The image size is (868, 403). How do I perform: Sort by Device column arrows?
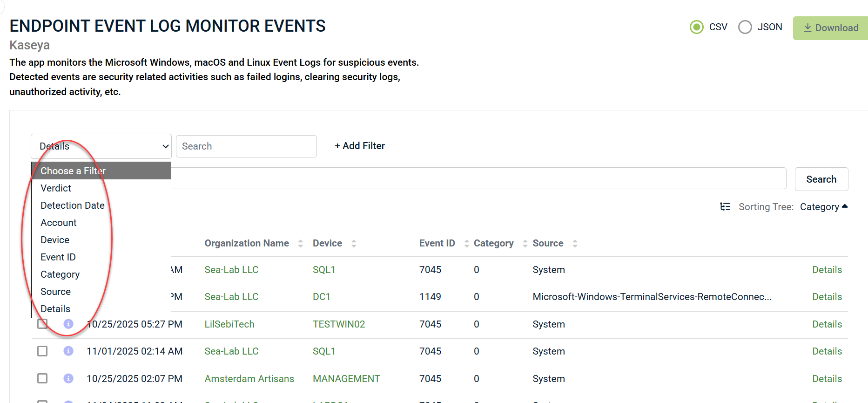[x=354, y=244]
